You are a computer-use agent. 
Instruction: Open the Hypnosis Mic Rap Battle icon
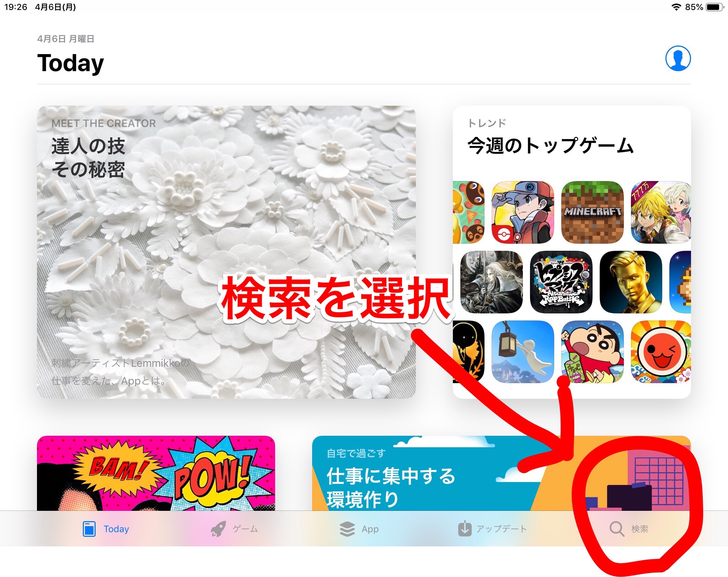(561, 282)
